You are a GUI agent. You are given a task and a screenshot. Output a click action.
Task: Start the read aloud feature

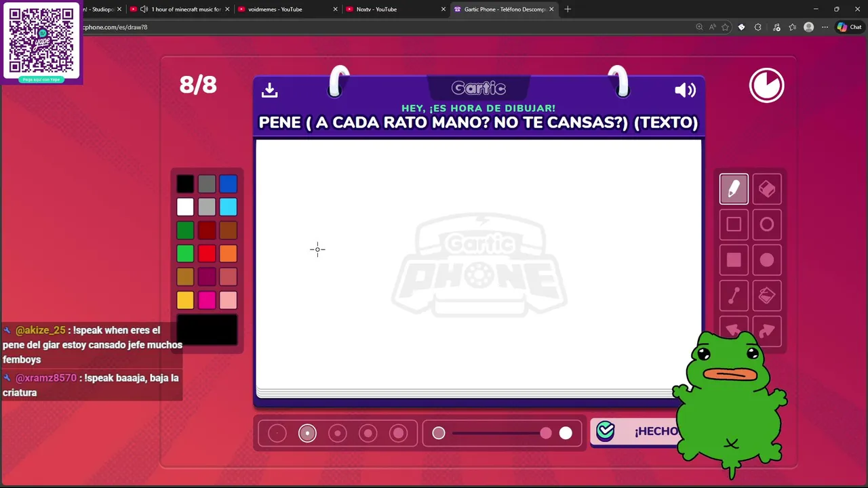coord(712,27)
